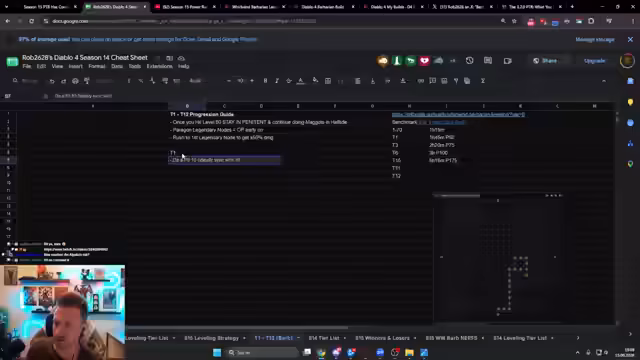Select the Paint format tool

87,81
